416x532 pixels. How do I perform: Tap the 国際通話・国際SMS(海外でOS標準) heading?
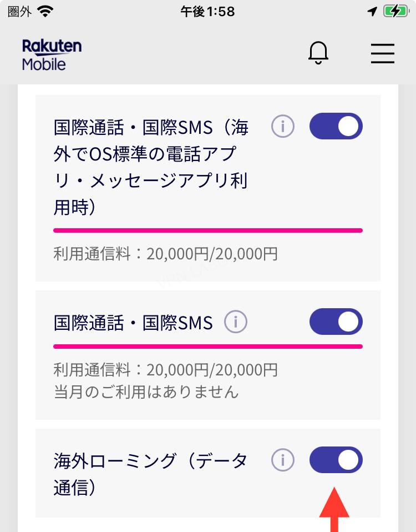(x=151, y=167)
